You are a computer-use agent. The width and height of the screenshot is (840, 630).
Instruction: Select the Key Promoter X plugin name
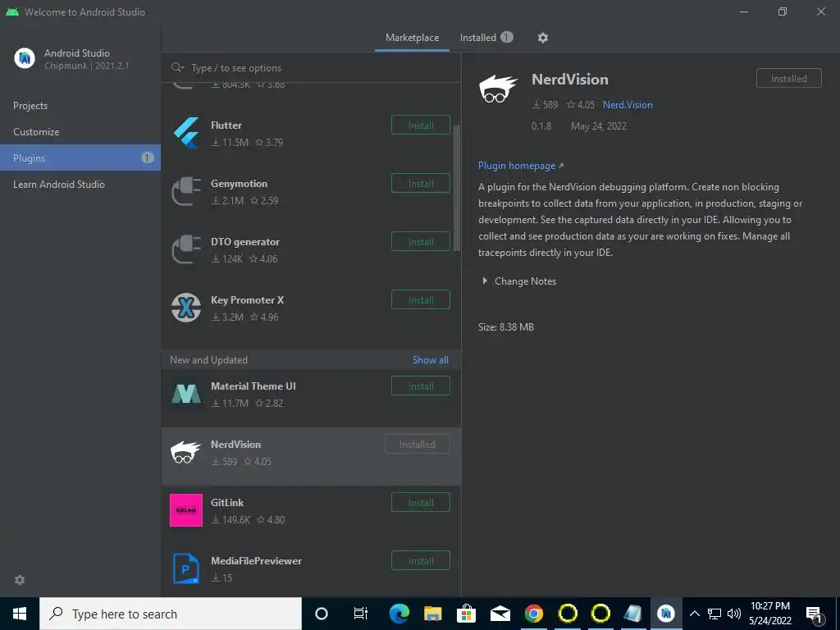pyautogui.click(x=247, y=300)
